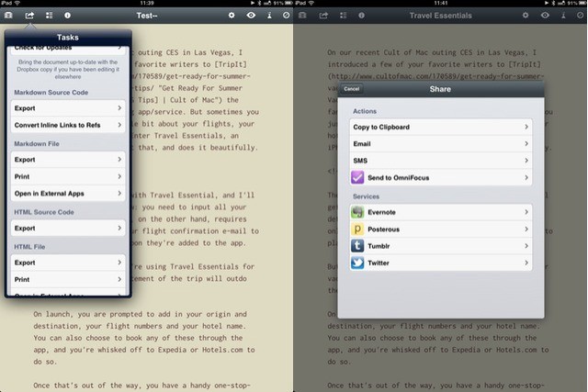Choose the Twitter bird icon

pos(358,262)
